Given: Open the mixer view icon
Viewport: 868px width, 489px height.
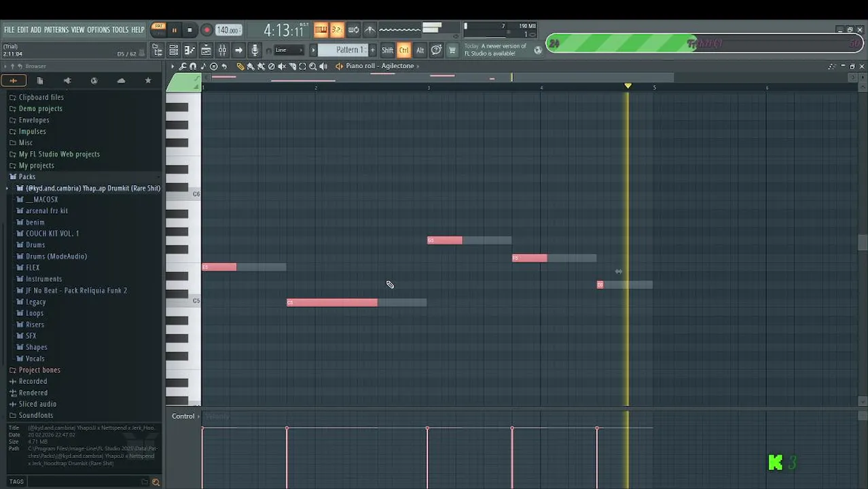Looking at the screenshot, I should (x=222, y=50).
